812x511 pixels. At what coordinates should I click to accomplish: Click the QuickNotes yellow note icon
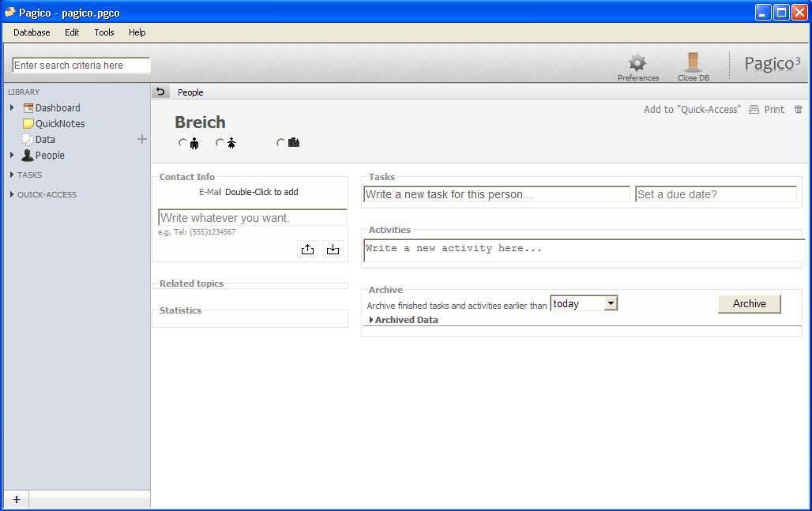point(28,124)
